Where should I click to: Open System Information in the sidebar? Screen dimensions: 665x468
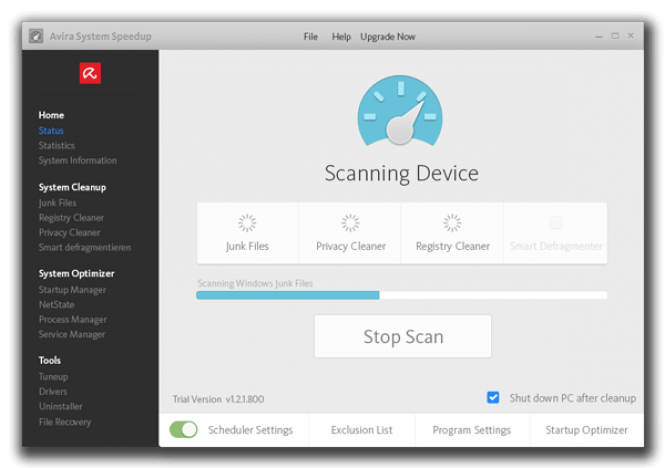click(78, 160)
